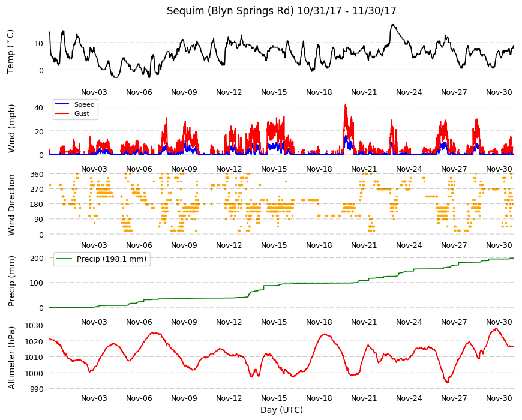Select the Speed legend label
Screen dimensions: 522x420
pos(84,104)
